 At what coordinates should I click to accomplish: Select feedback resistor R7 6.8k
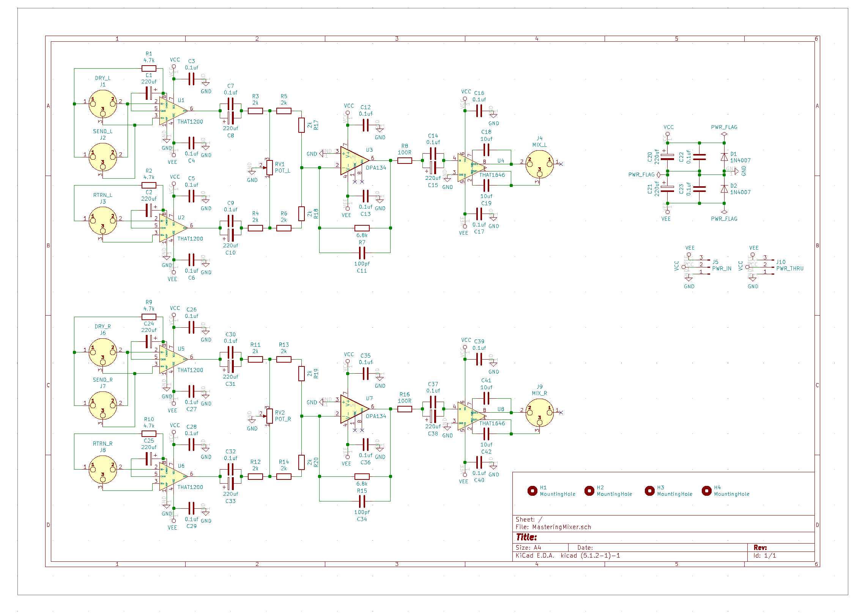click(362, 228)
